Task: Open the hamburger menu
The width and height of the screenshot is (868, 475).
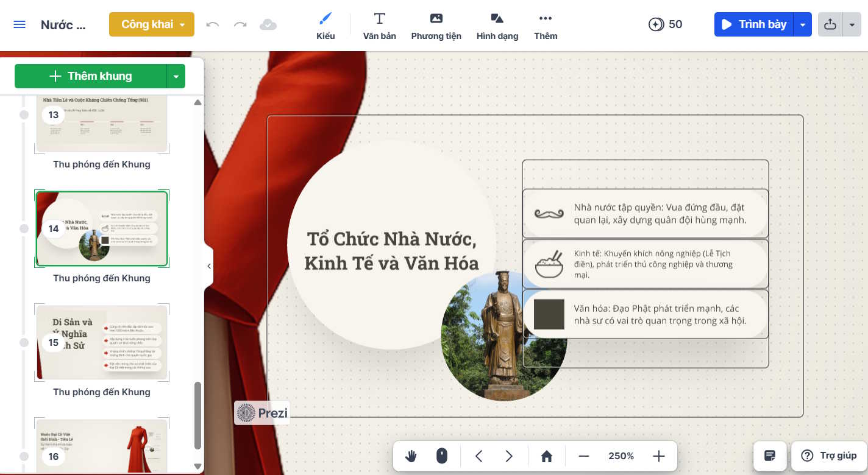Action: coord(20,24)
